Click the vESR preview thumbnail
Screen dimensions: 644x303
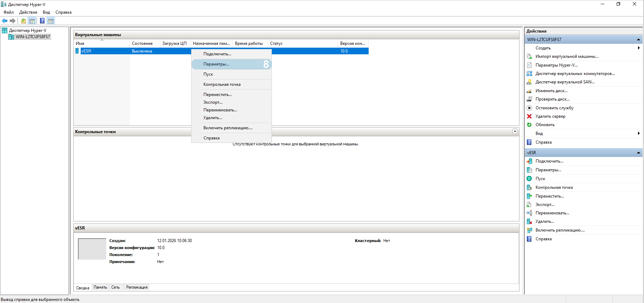(92, 249)
